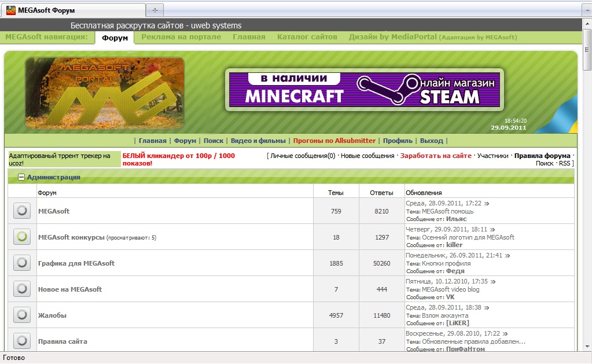
Task: Open Новое на MEGAsoft forum section
Action: click(70, 289)
